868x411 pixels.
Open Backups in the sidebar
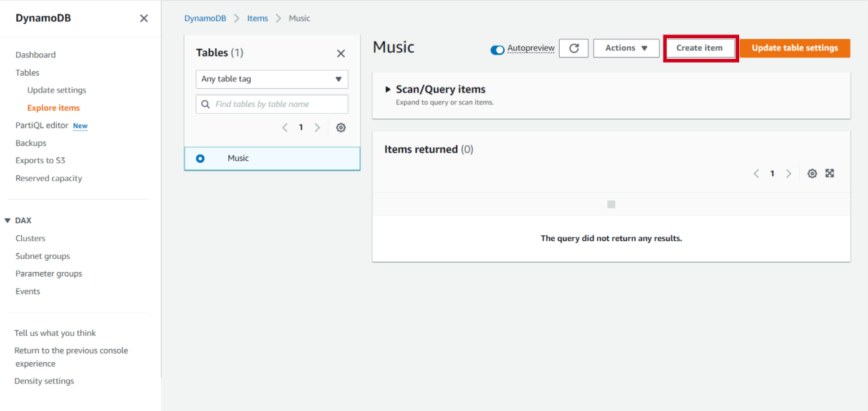(31, 143)
